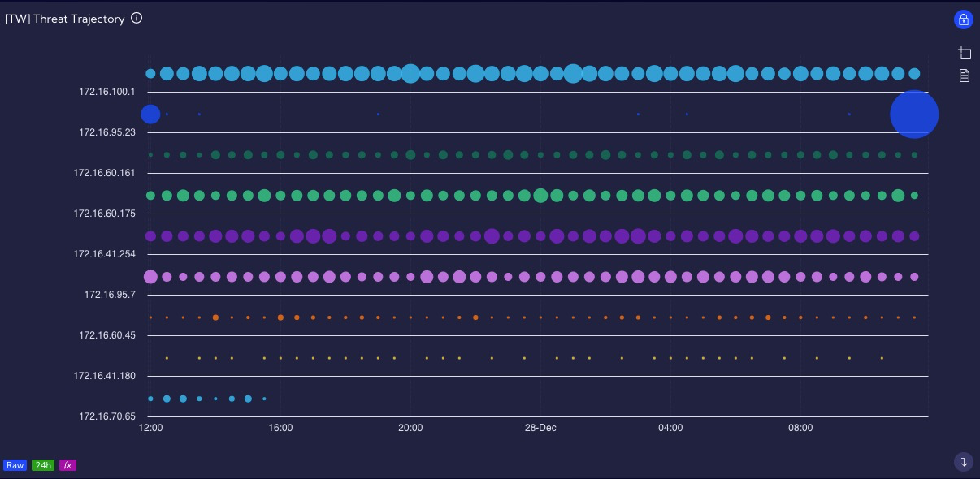
Task: Click the 16:00 time axis marker
Action: tap(280, 427)
